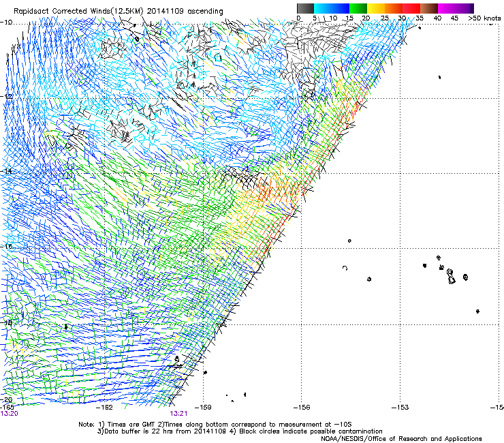Click the '-159' longitude axis label

pos(204,408)
